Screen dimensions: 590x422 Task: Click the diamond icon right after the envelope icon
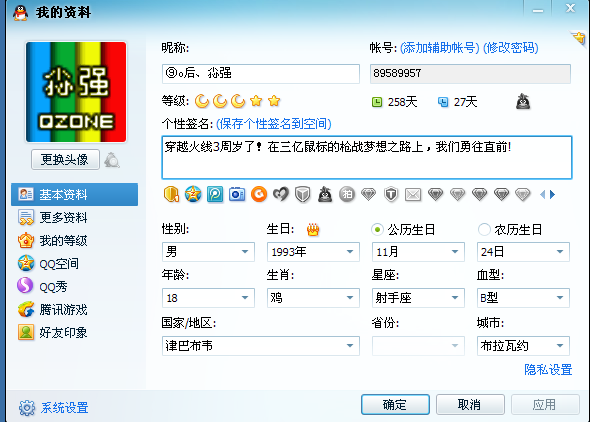[435, 194]
